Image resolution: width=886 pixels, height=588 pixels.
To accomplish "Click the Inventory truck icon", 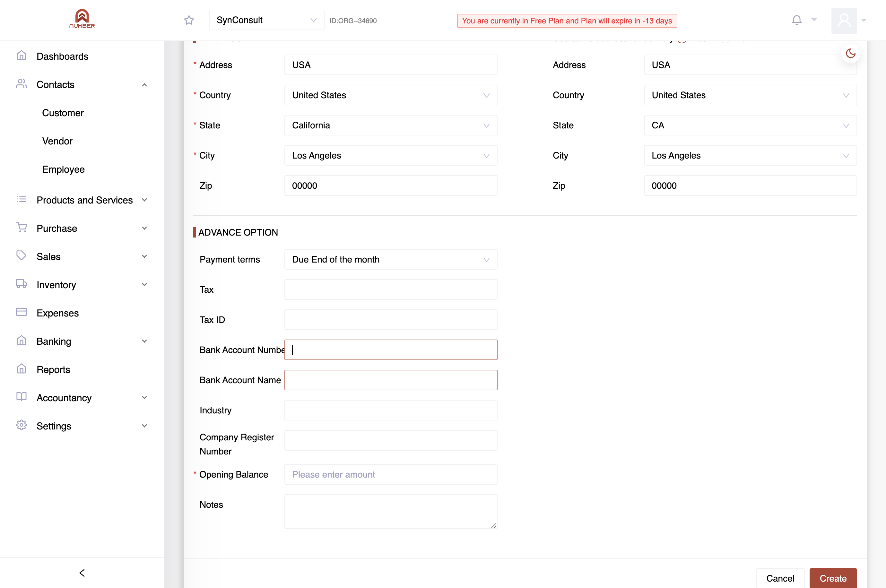I will tap(22, 284).
